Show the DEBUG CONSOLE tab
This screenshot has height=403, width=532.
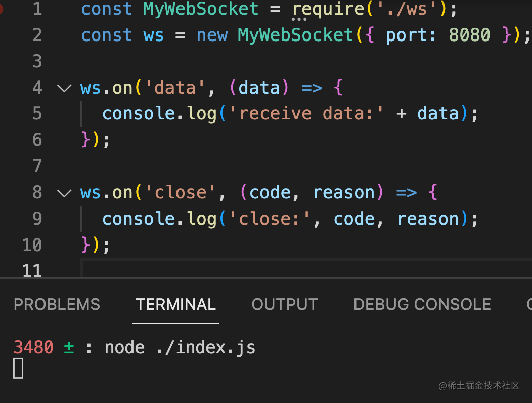point(422,304)
